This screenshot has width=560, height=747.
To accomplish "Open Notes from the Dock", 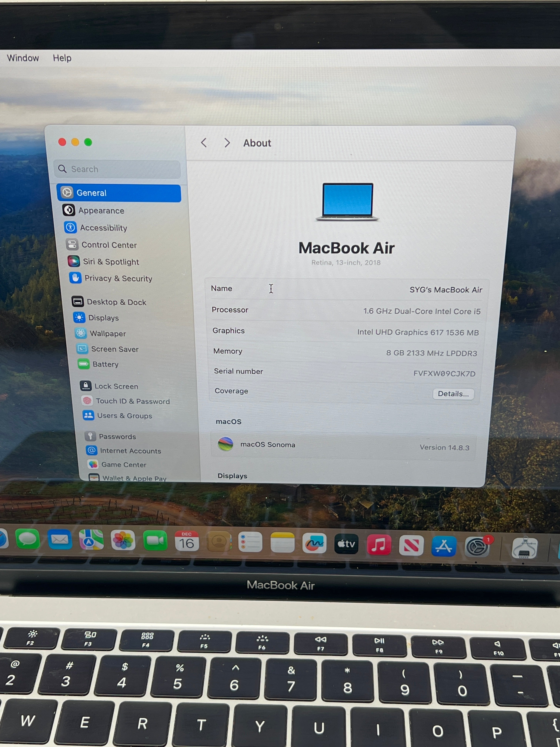I will point(283,543).
